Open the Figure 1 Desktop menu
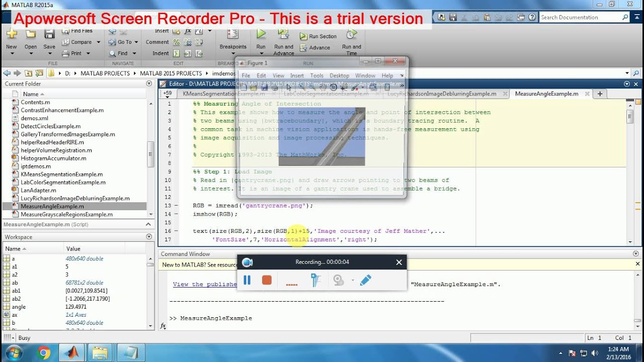The height and width of the screenshot is (362, 644). [x=340, y=75]
